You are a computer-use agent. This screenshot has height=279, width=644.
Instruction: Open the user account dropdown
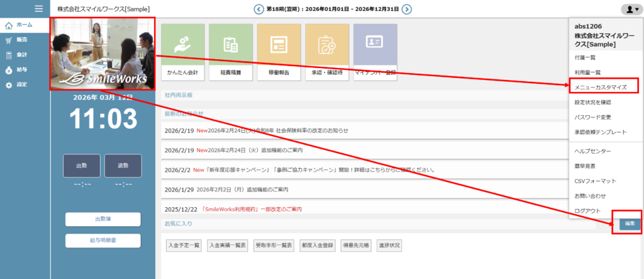630,9
